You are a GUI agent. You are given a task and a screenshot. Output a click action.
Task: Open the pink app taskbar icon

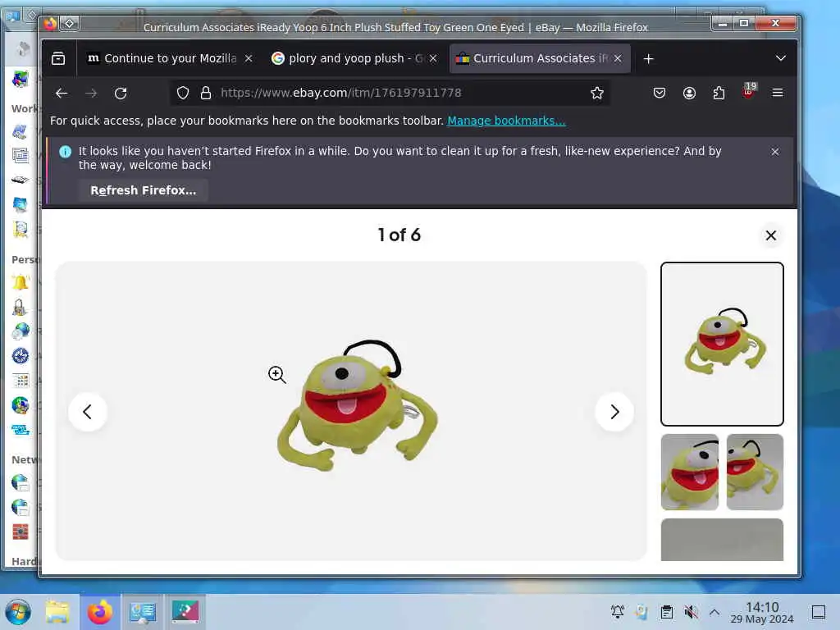point(185,612)
